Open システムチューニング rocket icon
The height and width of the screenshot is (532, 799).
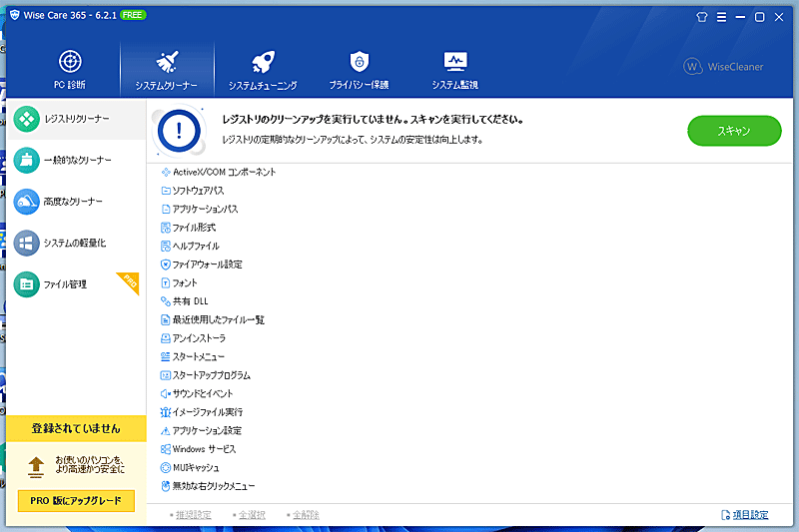(263, 62)
